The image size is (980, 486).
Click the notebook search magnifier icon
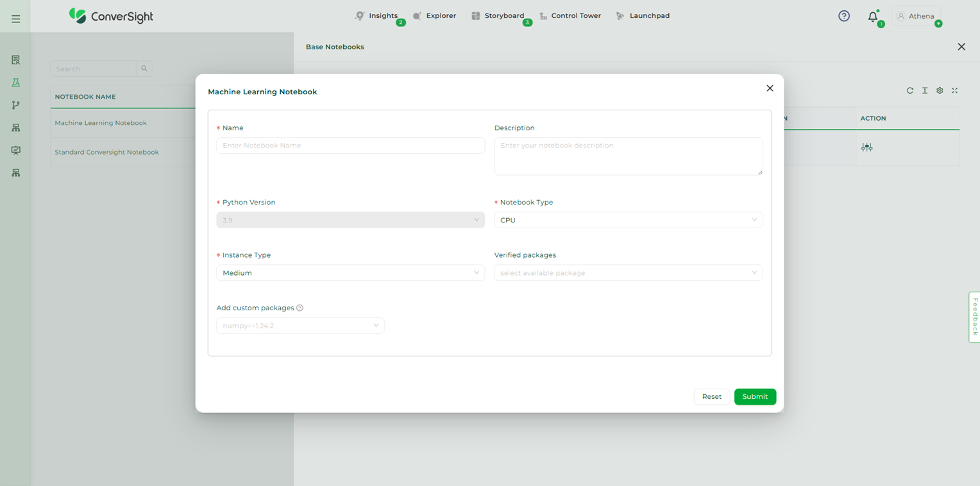click(144, 69)
